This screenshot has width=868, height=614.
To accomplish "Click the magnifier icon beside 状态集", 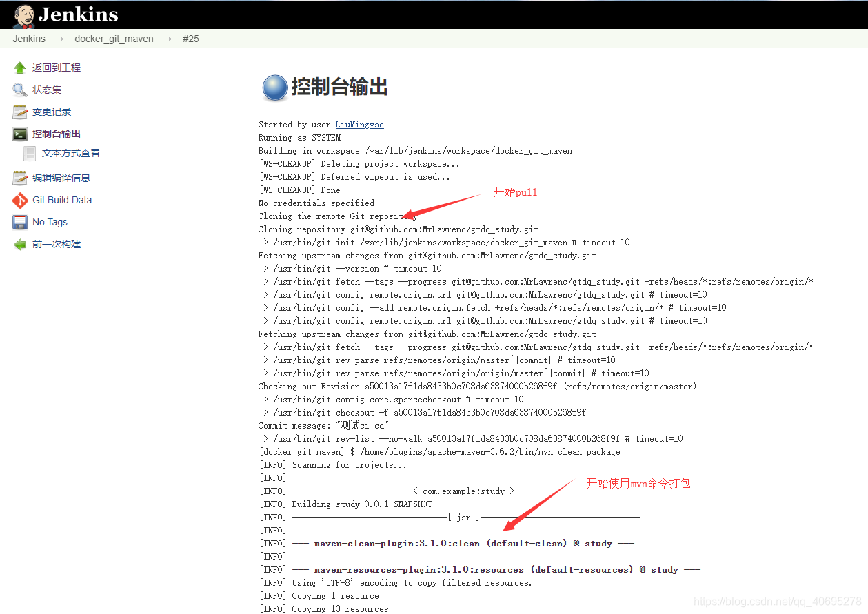I will 20,90.
